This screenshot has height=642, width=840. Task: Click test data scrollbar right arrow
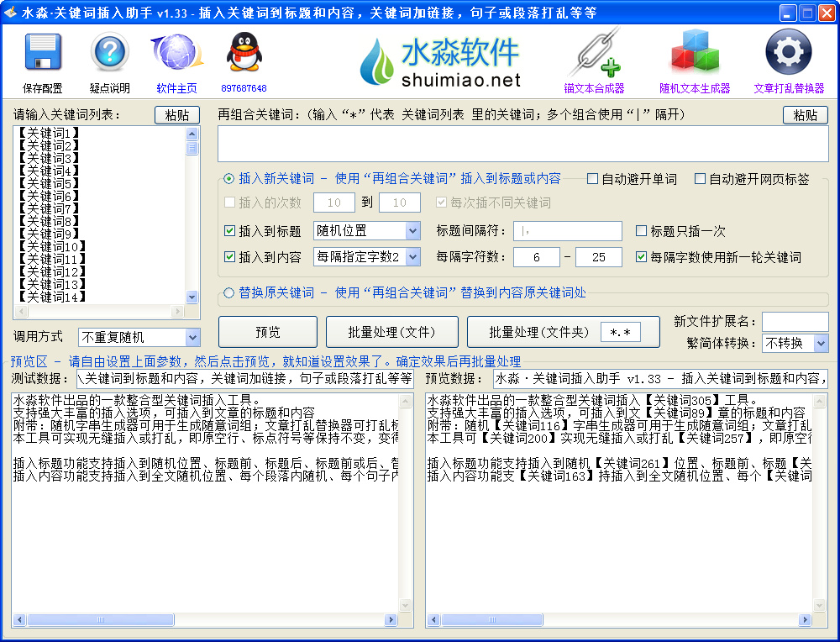(x=391, y=620)
